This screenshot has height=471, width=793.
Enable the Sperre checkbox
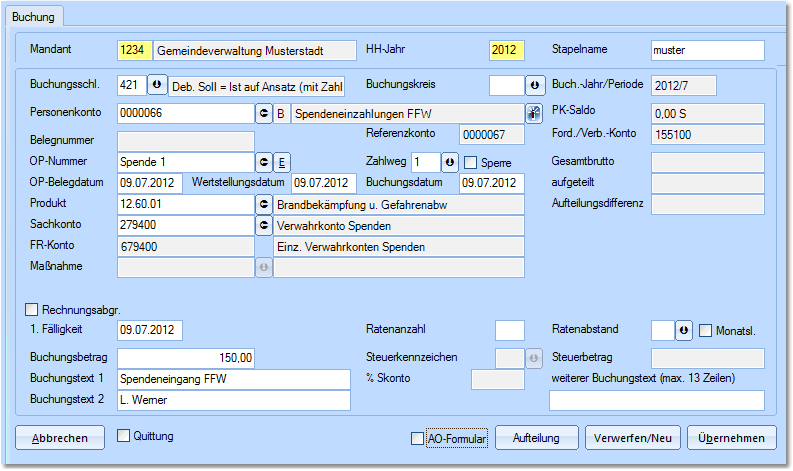click(x=471, y=162)
